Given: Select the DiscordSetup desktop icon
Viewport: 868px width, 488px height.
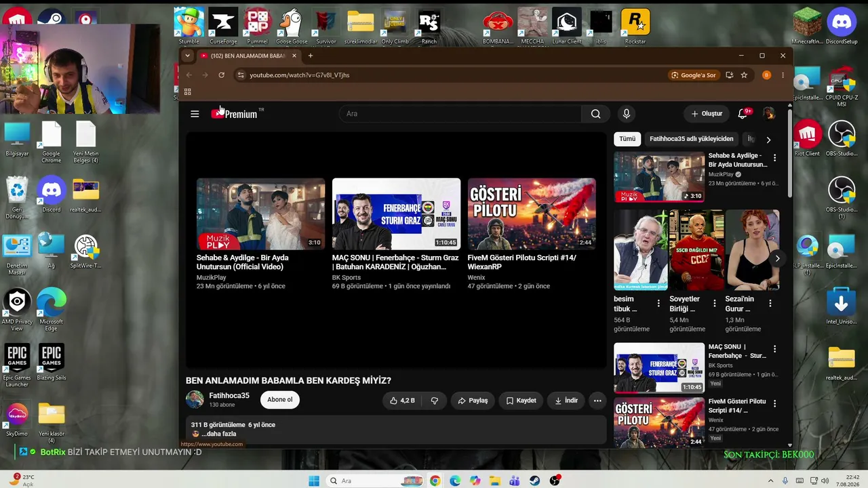Looking at the screenshot, I should pyautogui.click(x=842, y=26).
